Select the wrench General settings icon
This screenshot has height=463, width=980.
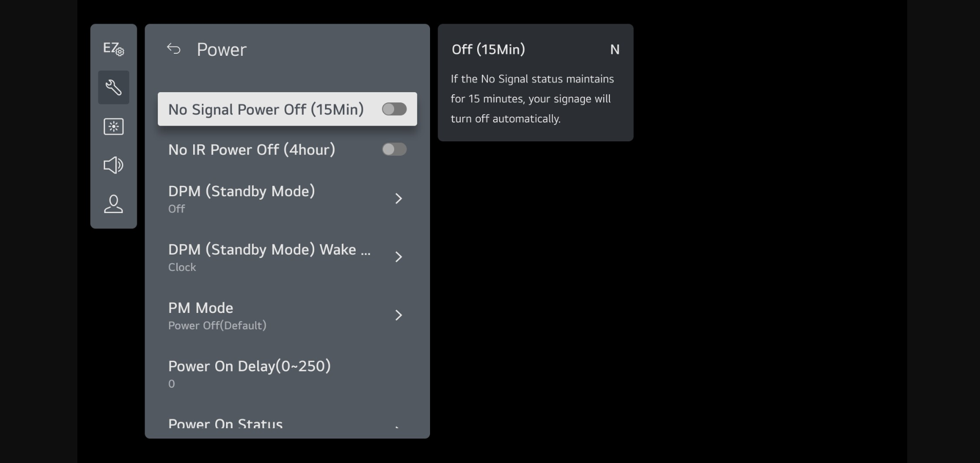[x=113, y=88]
